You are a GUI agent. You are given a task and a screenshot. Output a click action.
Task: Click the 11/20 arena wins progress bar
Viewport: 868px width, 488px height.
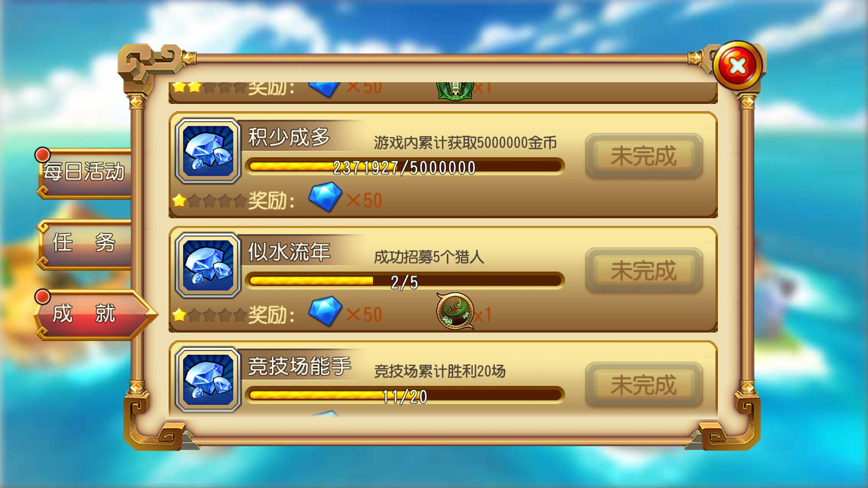tap(405, 395)
